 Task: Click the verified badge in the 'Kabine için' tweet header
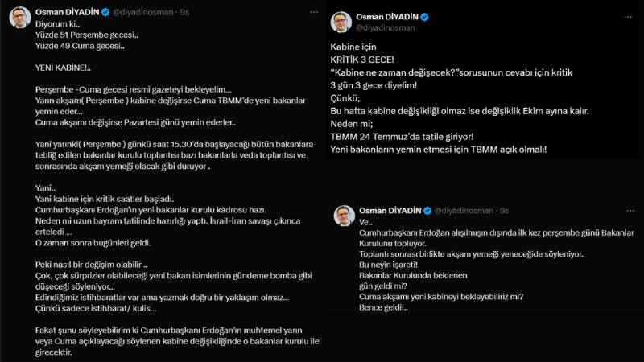coord(425,17)
